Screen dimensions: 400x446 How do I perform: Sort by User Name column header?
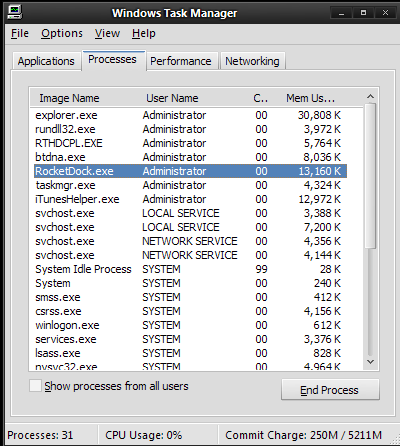coord(172,98)
